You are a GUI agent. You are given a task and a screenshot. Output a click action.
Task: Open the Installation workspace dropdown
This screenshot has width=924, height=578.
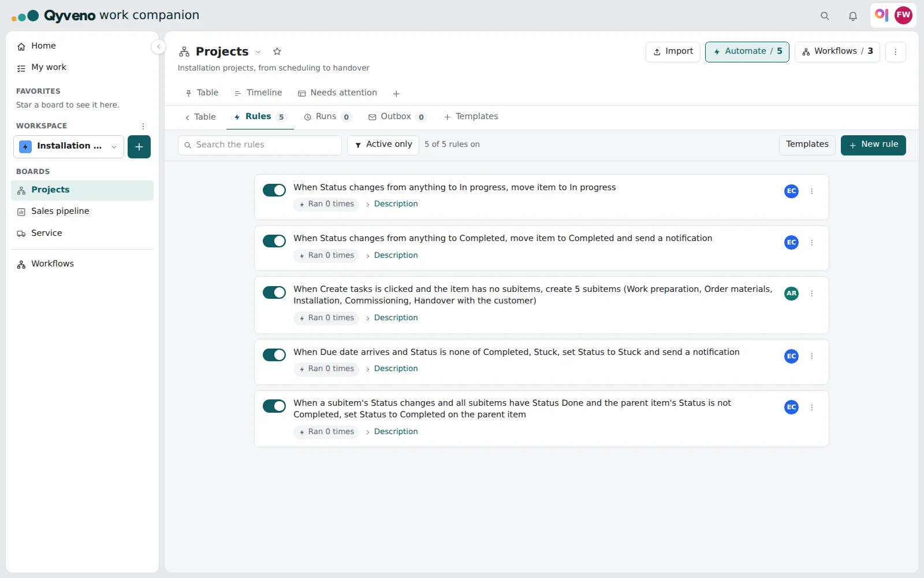[69, 147]
